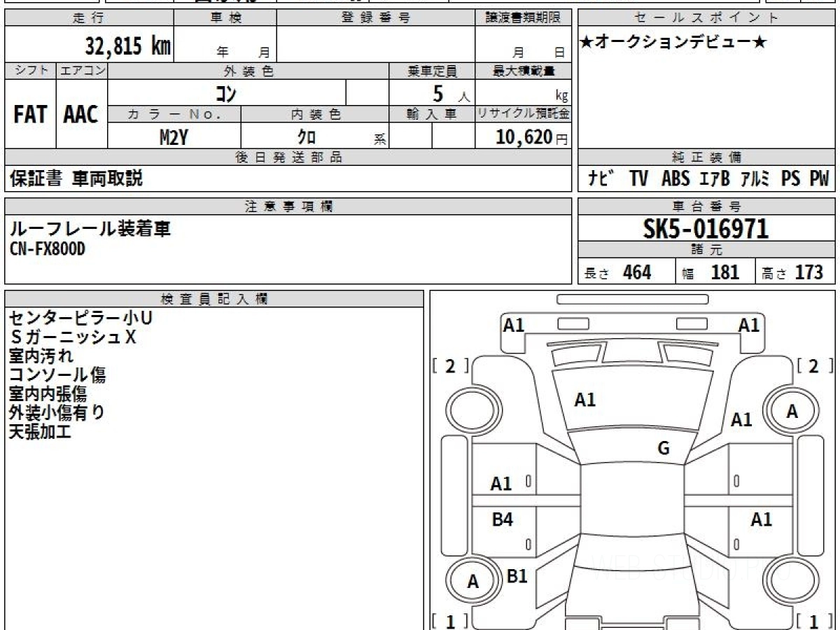Click the B1 damage mark on the diagram
This screenshot has height=630, width=840.
click(x=517, y=576)
